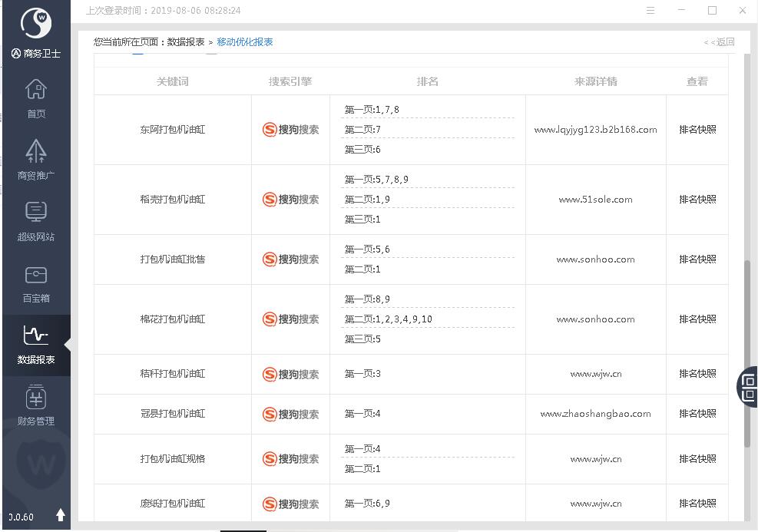Click the floating QR widget on right edge
The width and height of the screenshot is (758, 532).
(x=747, y=386)
